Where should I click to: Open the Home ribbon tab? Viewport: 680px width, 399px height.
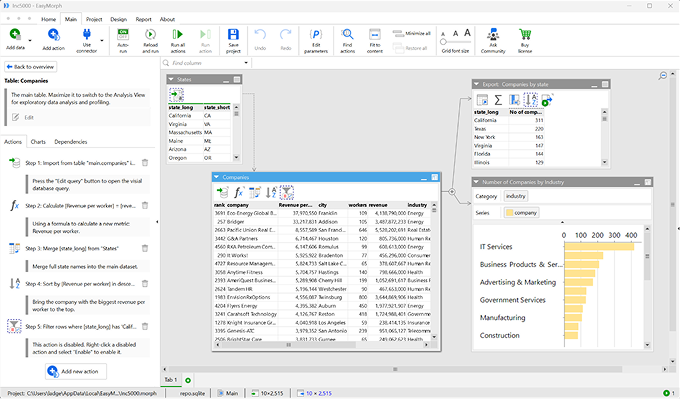tap(49, 19)
